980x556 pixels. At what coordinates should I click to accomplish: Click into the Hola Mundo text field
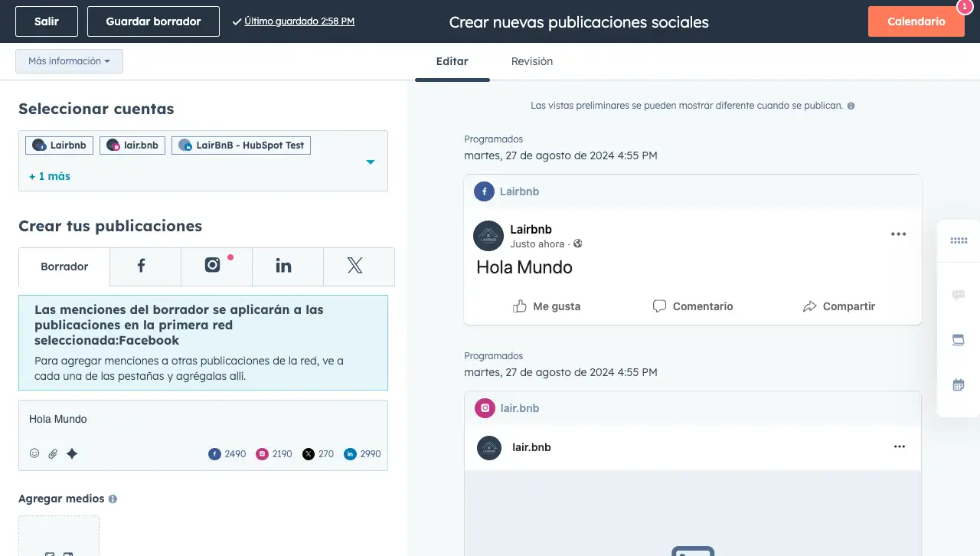203,420
